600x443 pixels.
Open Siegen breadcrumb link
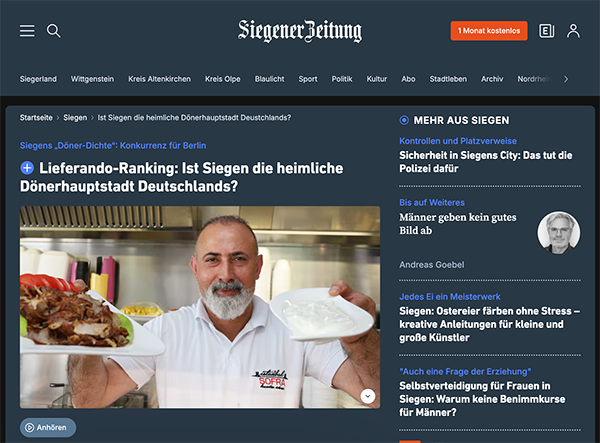75,118
